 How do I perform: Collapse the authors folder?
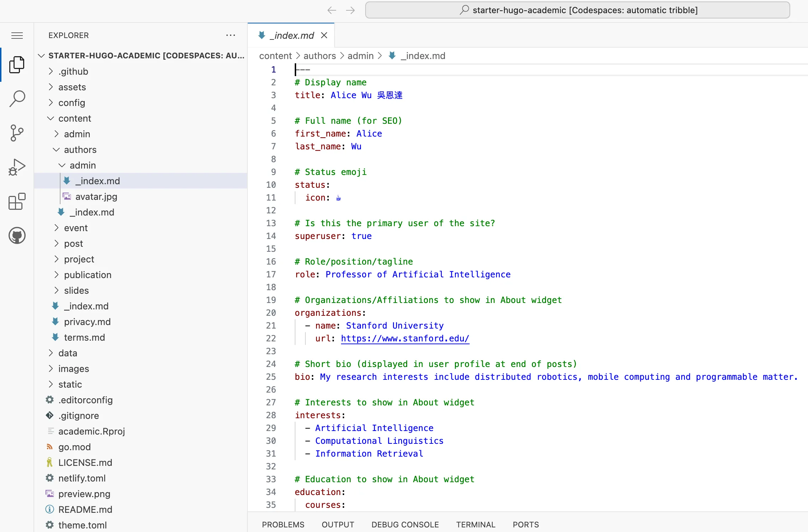coord(80,150)
